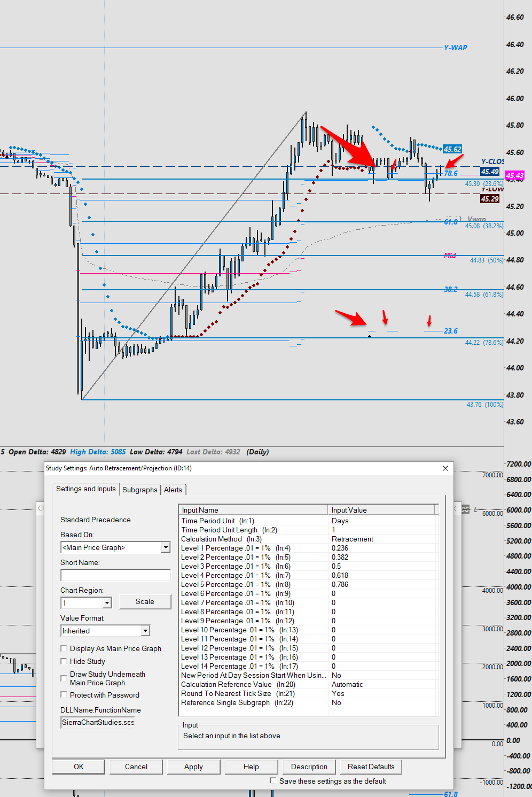Toggle the Hide Study checkbox
This screenshot has width=532, height=797.
click(64, 661)
